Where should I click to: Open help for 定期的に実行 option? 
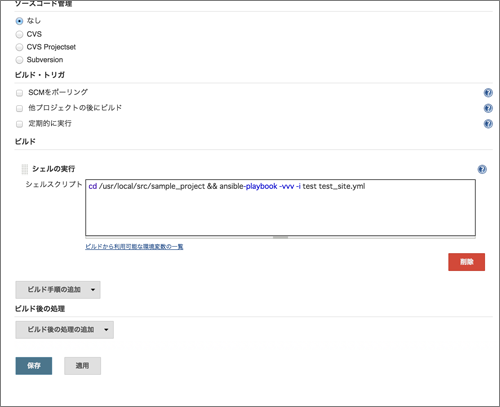click(x=488, y=124)
